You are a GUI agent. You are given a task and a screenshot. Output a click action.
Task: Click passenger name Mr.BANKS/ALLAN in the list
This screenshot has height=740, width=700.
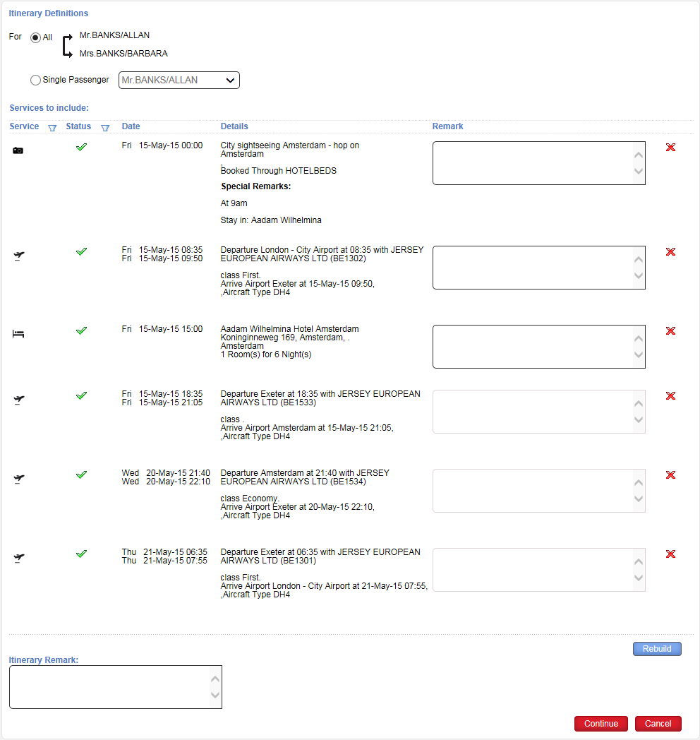(114, 35)
